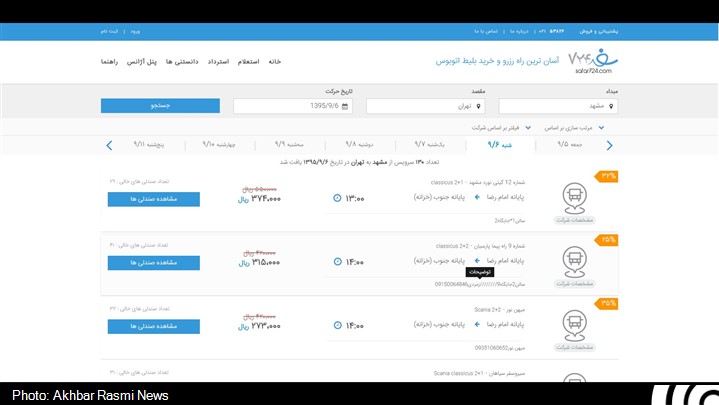Open the استعلام menu item
719x405 pixels.
tap(249, 62)
